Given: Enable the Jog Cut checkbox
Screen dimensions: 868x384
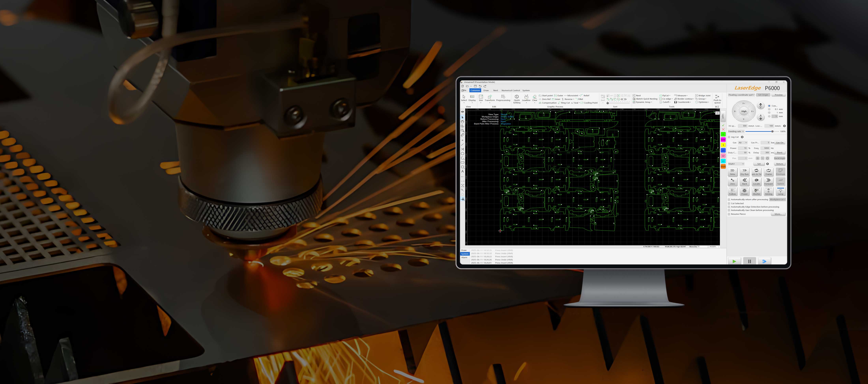Looking at the screenshot, I should 729,137.
